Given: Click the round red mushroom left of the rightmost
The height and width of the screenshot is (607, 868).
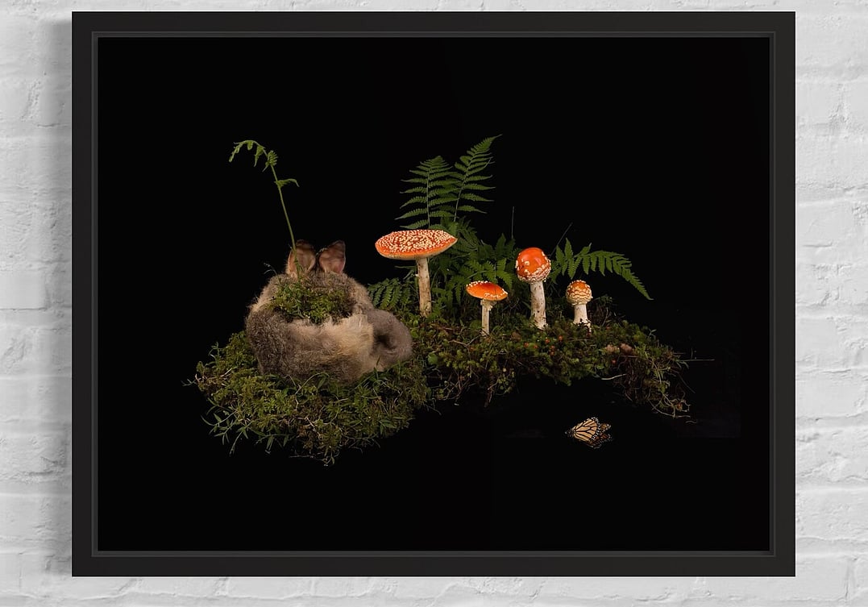Looking at the screenshot, I should 534,264.
